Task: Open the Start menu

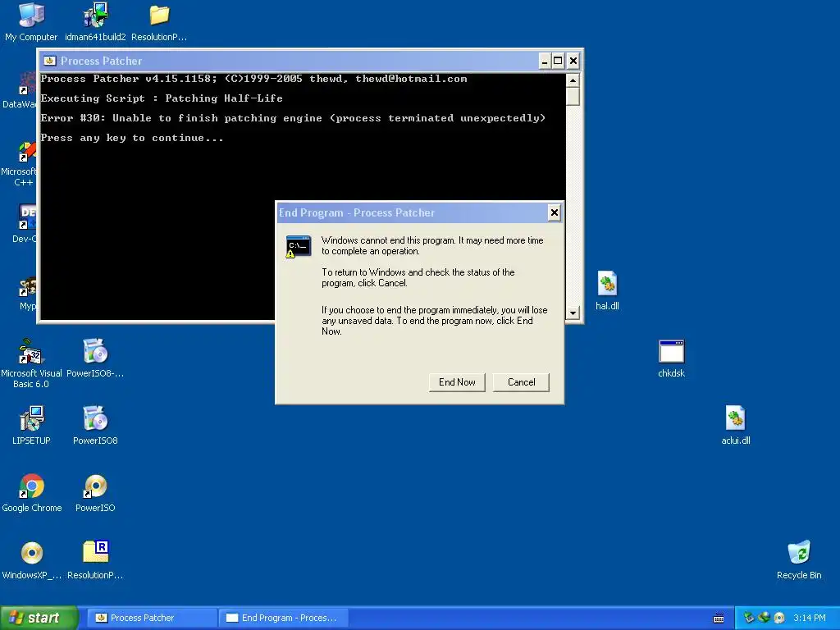Action: [39, 618]
